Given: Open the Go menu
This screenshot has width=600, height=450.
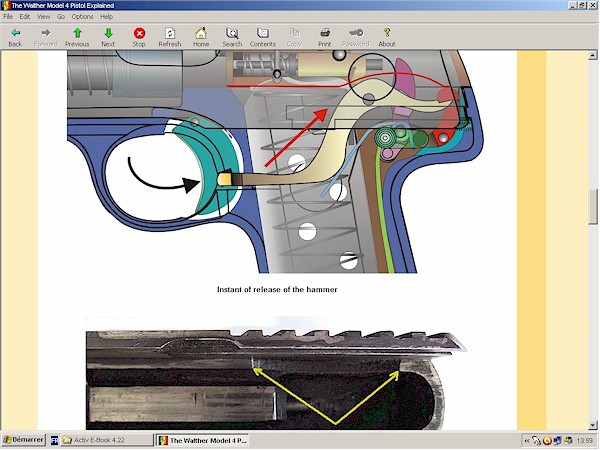Looking at the screenshot, I should [x=61, y=16].
